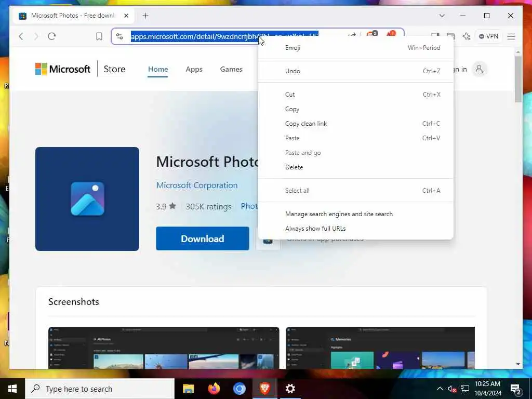The image size is (532, 399).
Task: Choose Emoji from the context menu
Action: click(355, 48)
